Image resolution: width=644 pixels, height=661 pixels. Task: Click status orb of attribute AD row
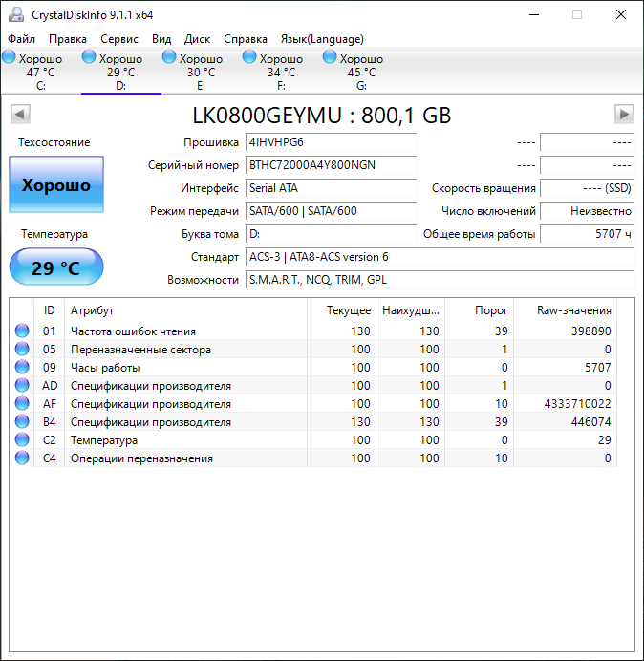click(x=22, y=385)
